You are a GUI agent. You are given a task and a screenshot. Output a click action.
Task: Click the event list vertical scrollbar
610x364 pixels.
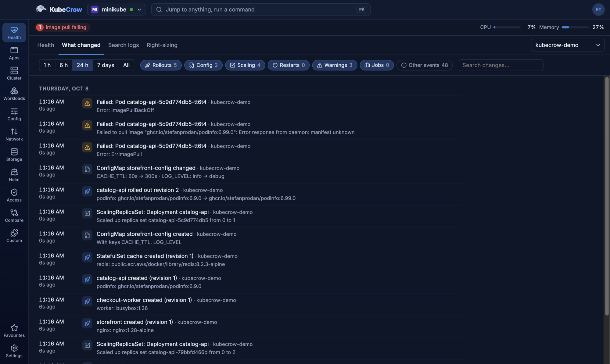click(607, 196)
